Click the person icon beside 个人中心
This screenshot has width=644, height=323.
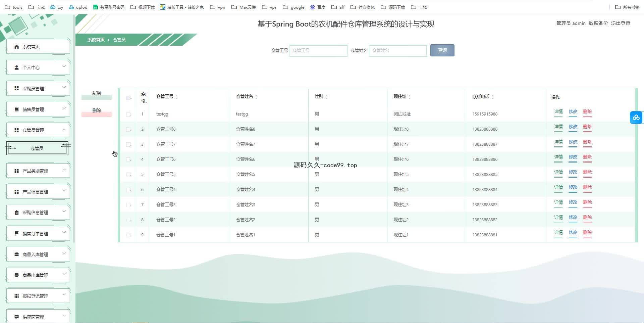[16, 67]
